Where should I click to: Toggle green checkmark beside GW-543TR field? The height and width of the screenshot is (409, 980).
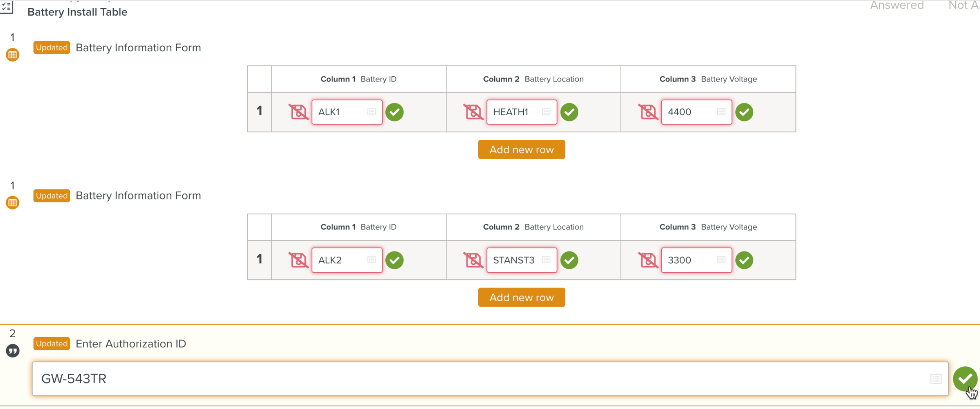[x=965, y=379]
